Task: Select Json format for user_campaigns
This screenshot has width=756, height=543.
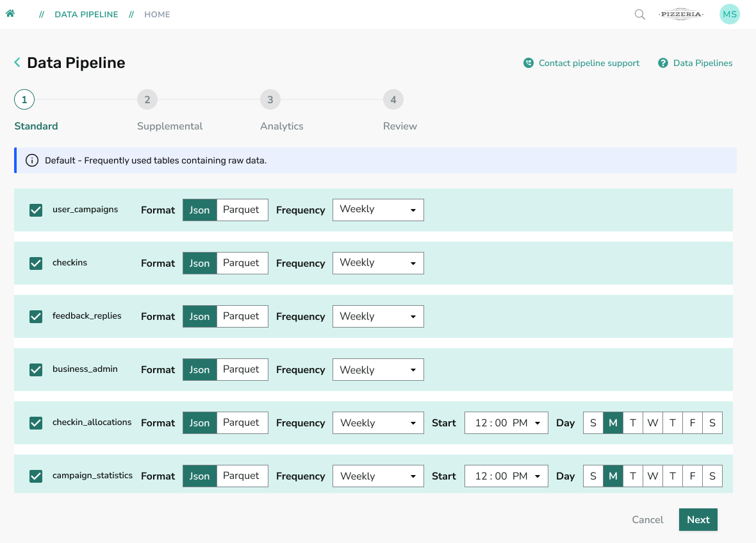Action: [x=200, y=210]
